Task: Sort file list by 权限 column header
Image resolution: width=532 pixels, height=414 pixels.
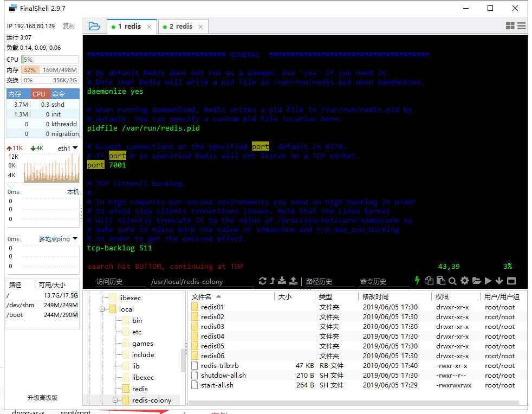Action: pos(456,297)
